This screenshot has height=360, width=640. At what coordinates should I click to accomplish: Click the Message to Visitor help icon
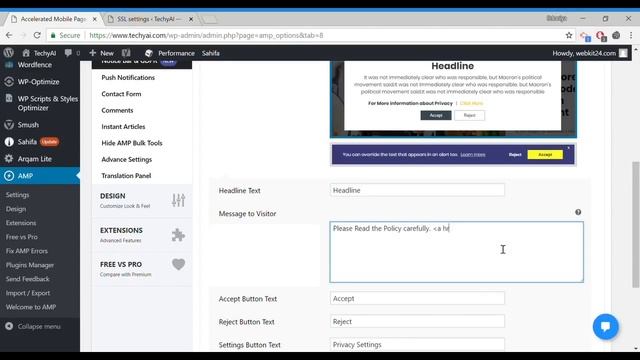tap(578, 212)
